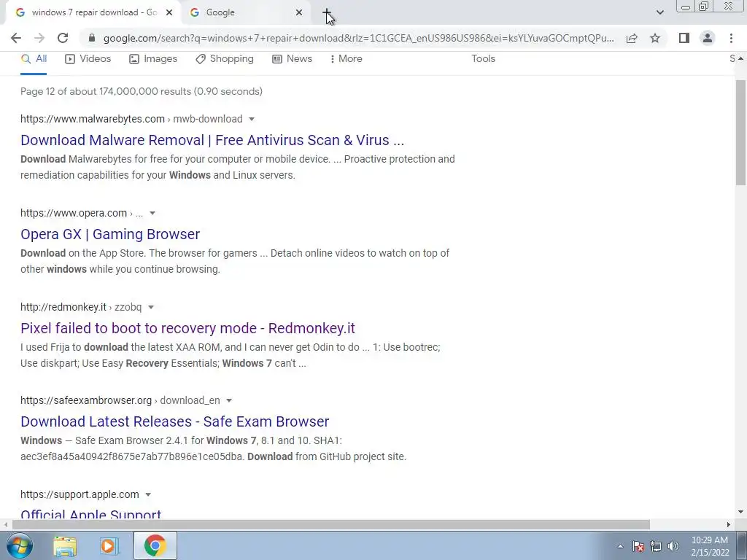
Task: Open 'Download Latest Releases - Safe Exam Browser' link
Action: pyautogui.click(x=175, y=422)
